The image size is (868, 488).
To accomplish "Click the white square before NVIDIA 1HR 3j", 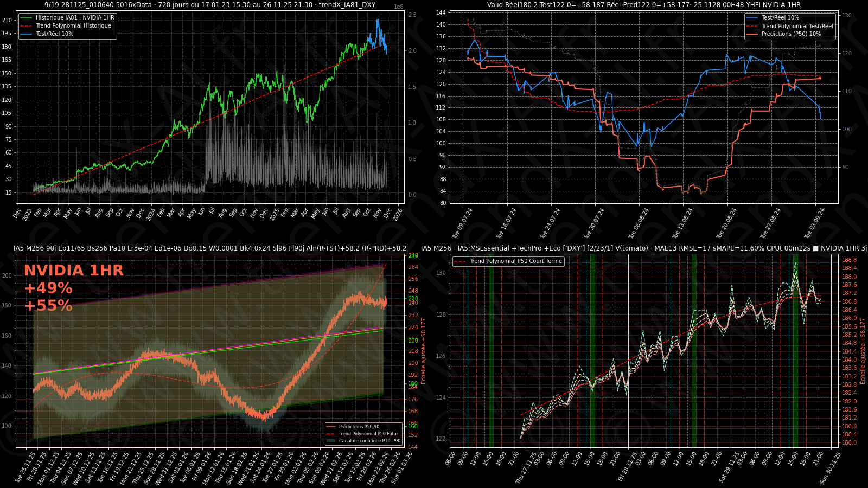I will tap(815, 248).
